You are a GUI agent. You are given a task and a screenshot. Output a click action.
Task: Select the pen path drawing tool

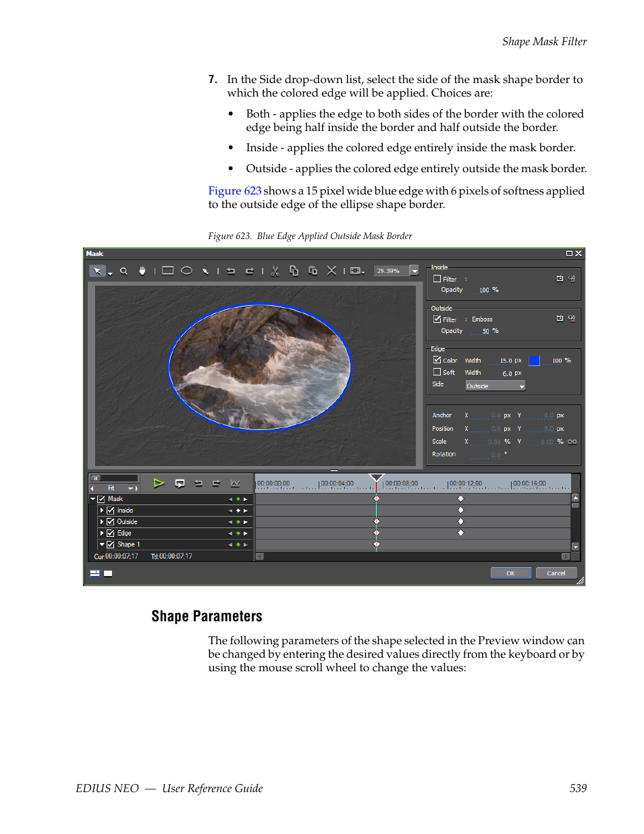point(205,271)
